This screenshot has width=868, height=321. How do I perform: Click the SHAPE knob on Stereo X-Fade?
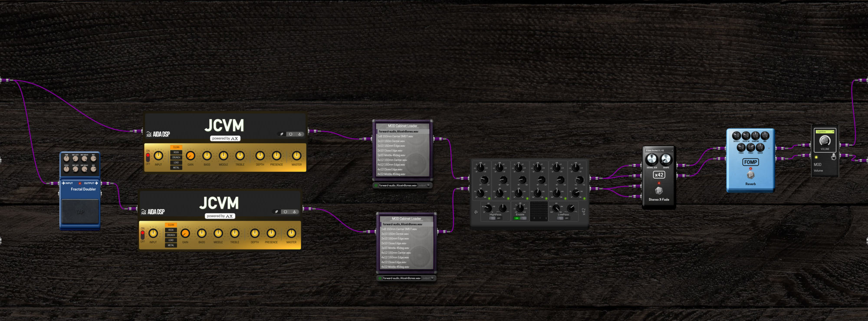pyautogui.click(x=666, y=159)
